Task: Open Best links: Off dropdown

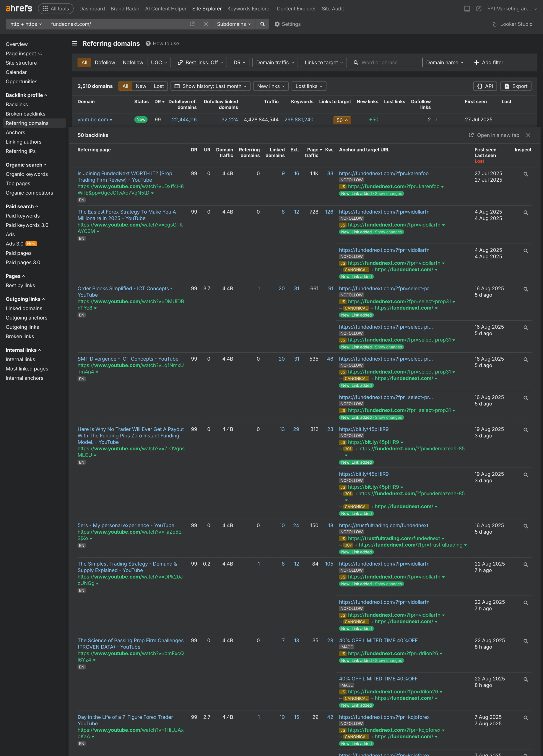Action: 200,63
